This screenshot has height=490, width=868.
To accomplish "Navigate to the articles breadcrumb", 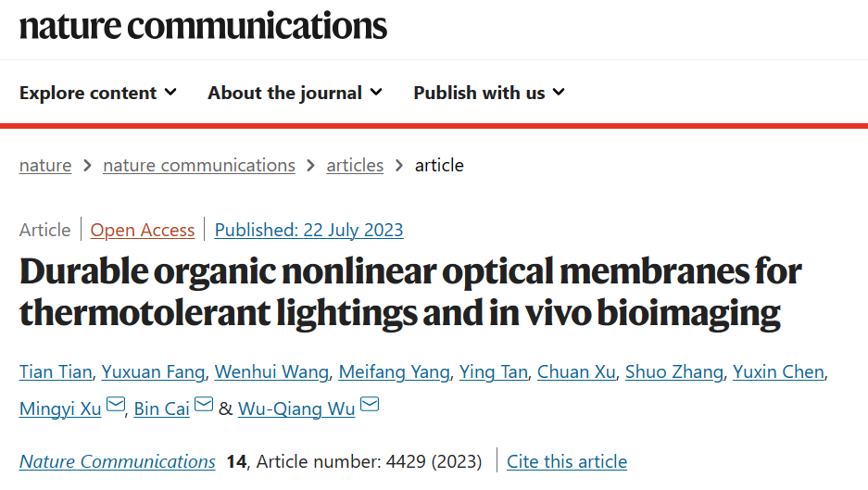I will click(x=355, y=165).
